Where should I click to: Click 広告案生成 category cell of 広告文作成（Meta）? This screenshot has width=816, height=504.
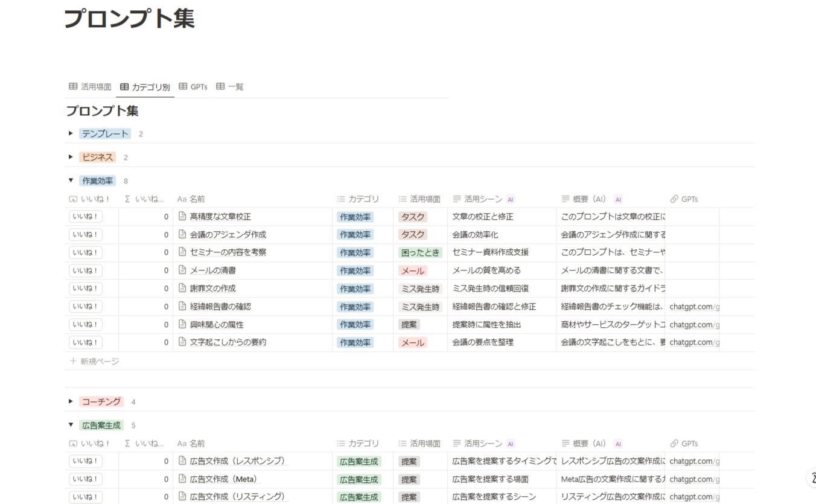coord(362,479)
